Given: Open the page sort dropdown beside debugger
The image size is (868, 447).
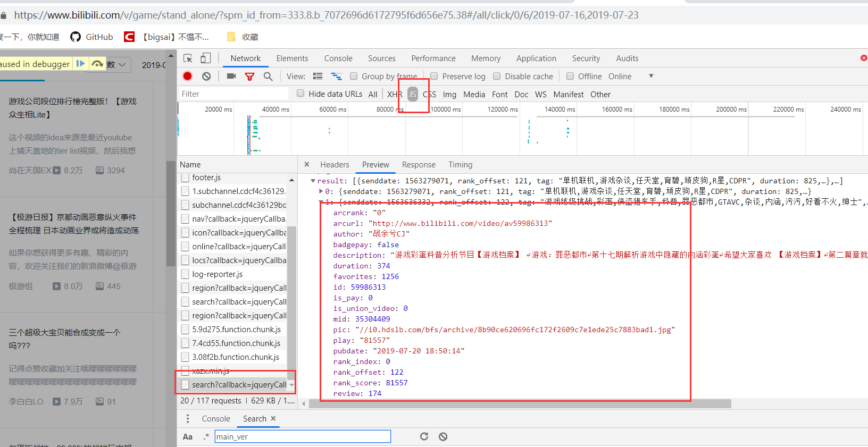Looking at the screenshot, I should pos(119,64).
